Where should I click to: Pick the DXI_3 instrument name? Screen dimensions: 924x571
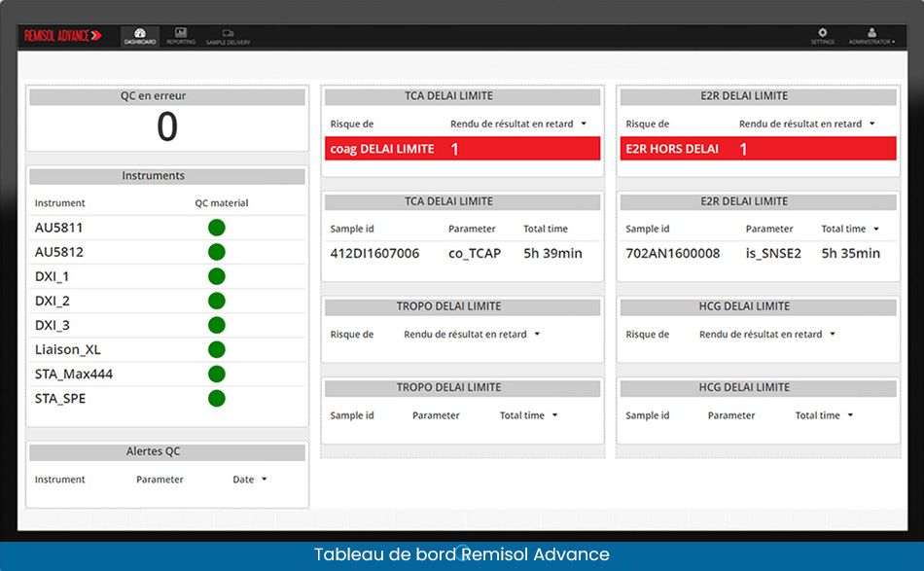(52, 325)
